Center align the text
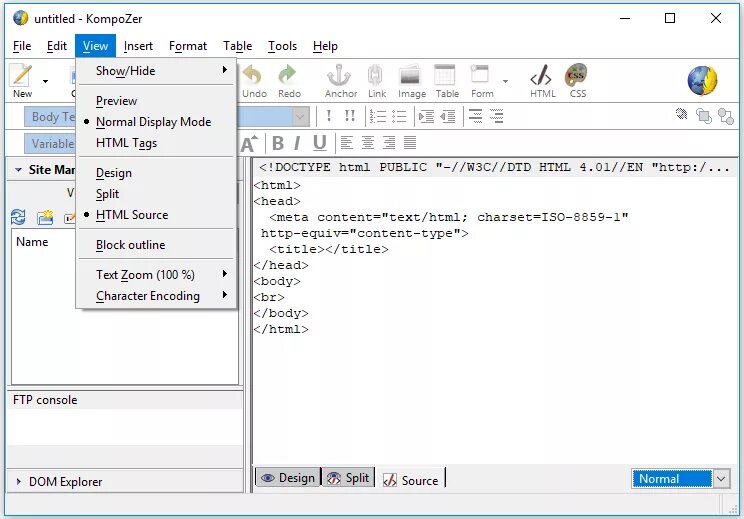744x519 pixels. pos(368,143)
